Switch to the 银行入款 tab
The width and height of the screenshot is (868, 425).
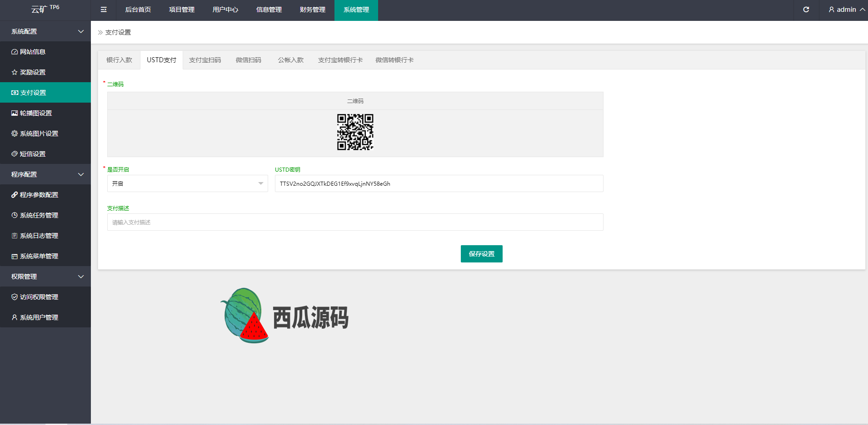tap(119, 60)
